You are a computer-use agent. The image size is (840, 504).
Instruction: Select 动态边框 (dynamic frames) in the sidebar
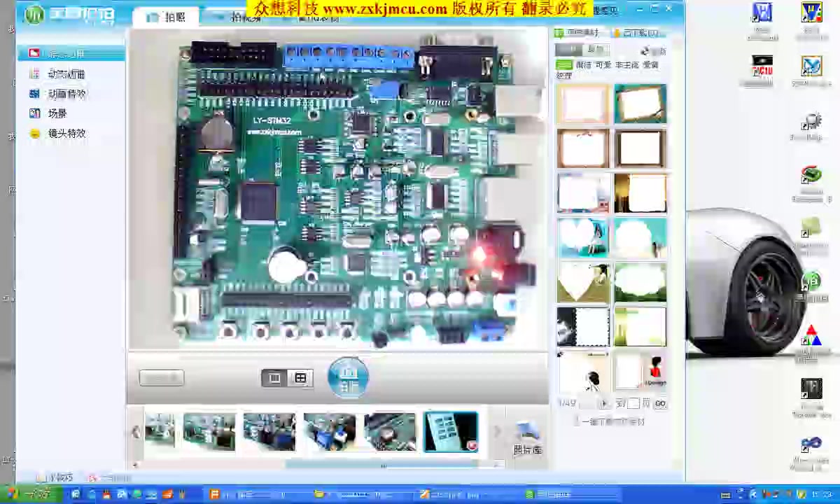pos(66,73)
